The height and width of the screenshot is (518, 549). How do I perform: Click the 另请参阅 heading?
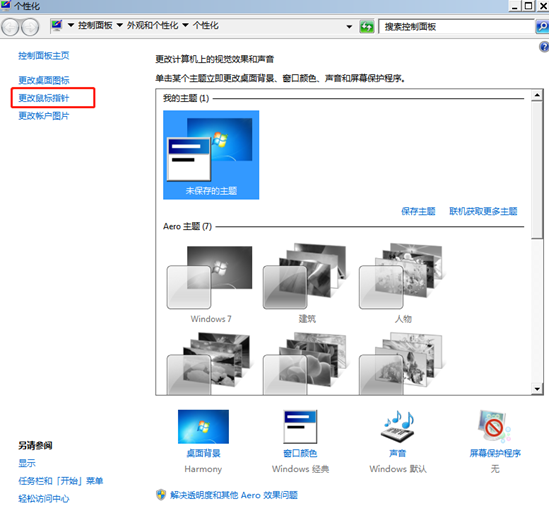tap(35, 446)
